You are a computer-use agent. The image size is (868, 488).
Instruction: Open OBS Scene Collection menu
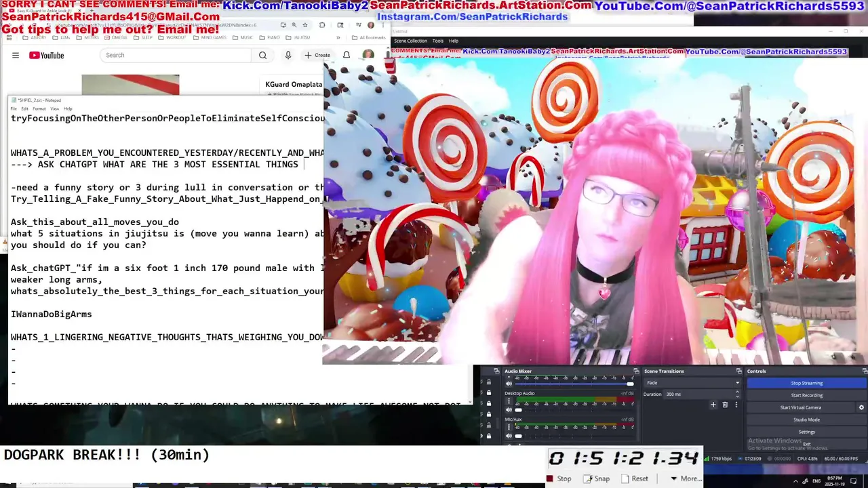(411, 41)
